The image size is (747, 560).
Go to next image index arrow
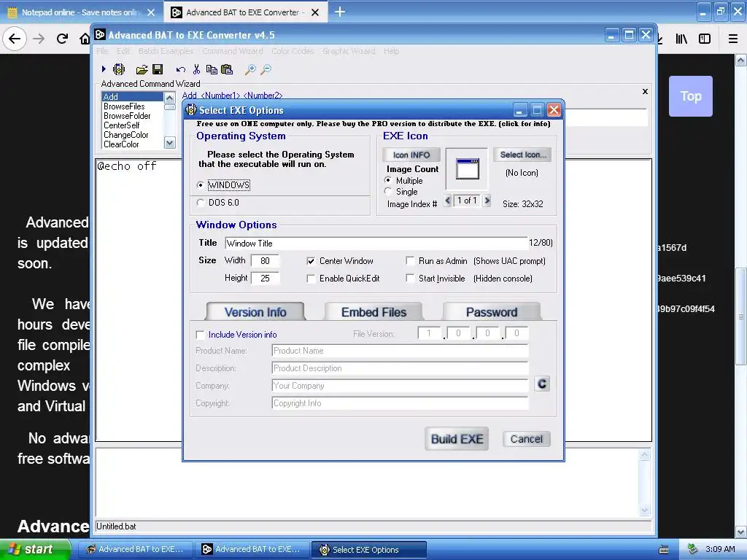487,201
